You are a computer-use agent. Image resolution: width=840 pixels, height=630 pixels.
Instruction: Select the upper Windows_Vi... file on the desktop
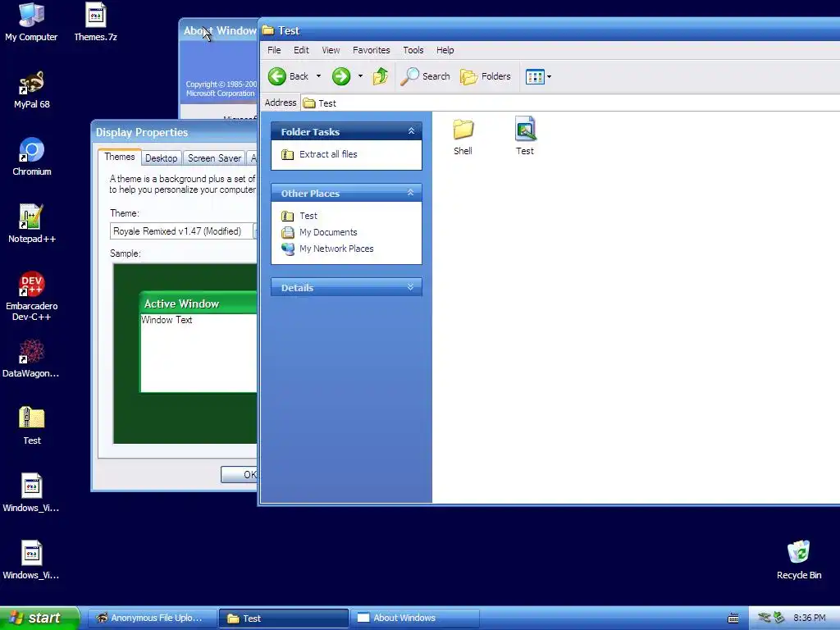click(x=31, y=493)
